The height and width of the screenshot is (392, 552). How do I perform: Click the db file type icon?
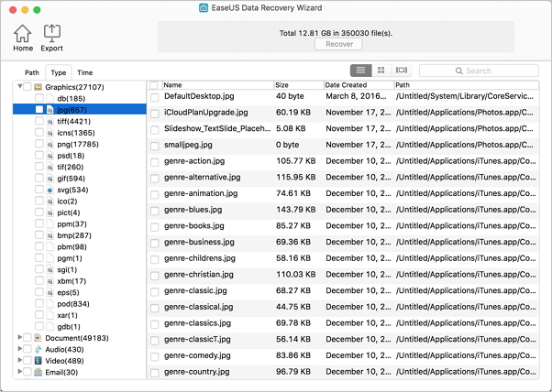[x=50, y=98]
